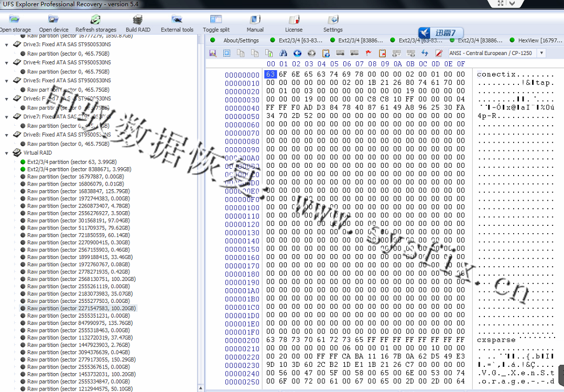
Task: Click the blue swap arrows icon
Action: pyautogui.click(x=425, y=53)
